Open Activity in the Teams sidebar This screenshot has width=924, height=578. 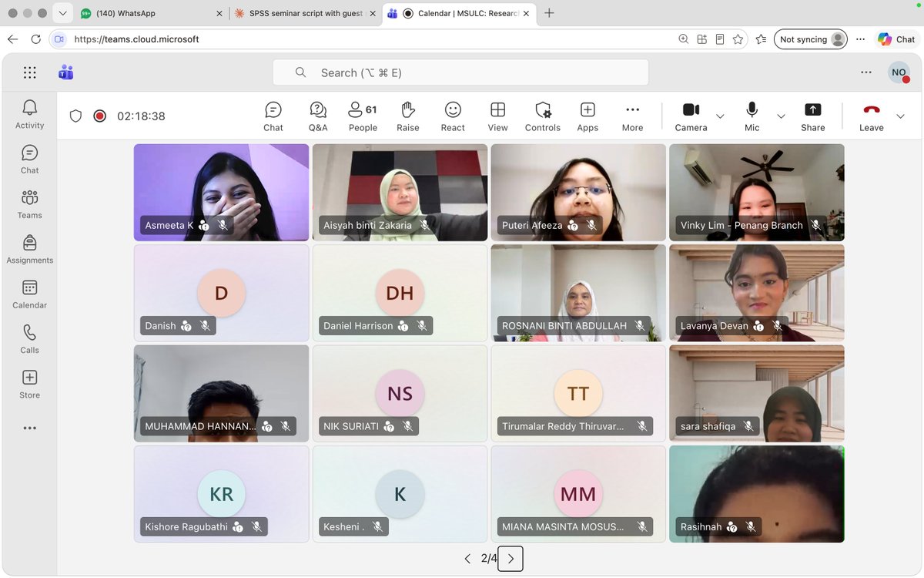(29, 114)
